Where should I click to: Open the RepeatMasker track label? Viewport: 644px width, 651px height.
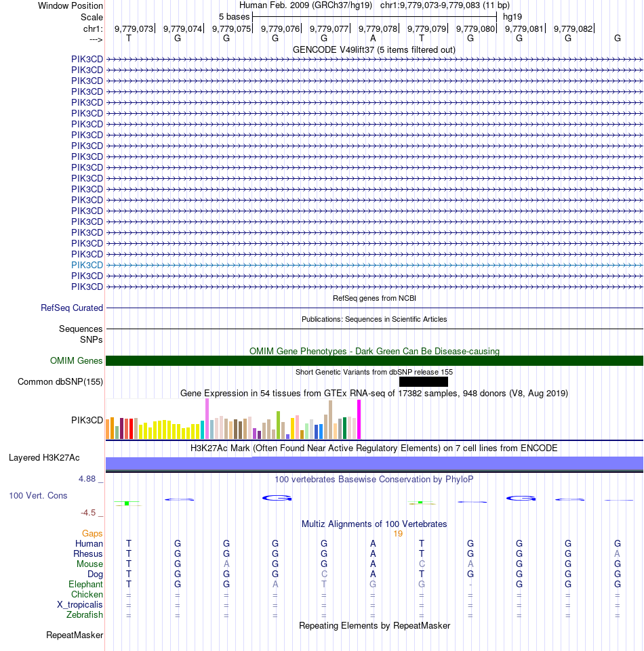click(x=75, y=635)
